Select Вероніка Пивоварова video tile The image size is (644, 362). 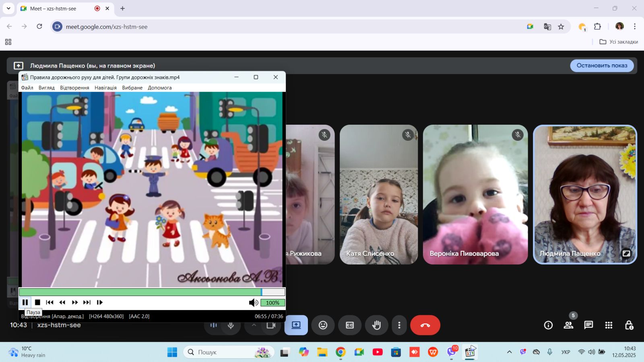pos(475,195)
